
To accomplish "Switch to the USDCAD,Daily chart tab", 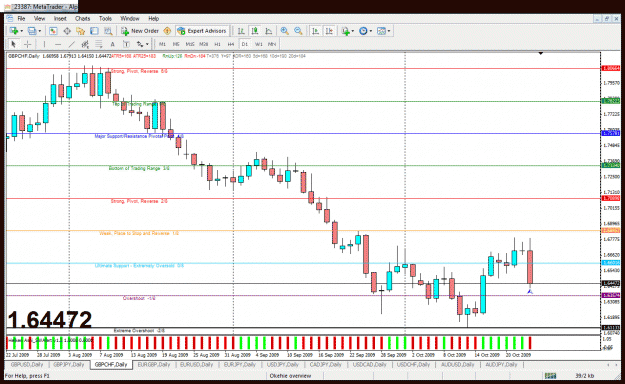I will pos(369,364).
